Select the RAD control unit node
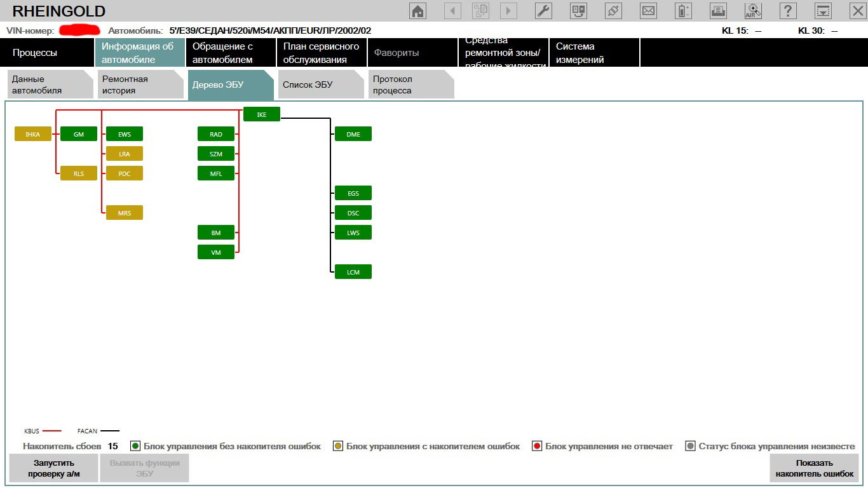The height and width of the screenshot is (488, 868). point(216,134)
